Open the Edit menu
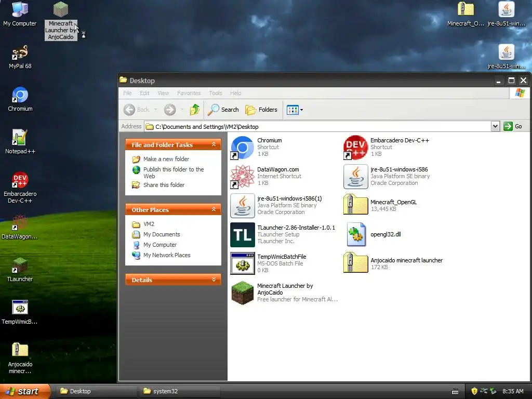The width and height of the screenshot is (532, 399). (144, 93)
